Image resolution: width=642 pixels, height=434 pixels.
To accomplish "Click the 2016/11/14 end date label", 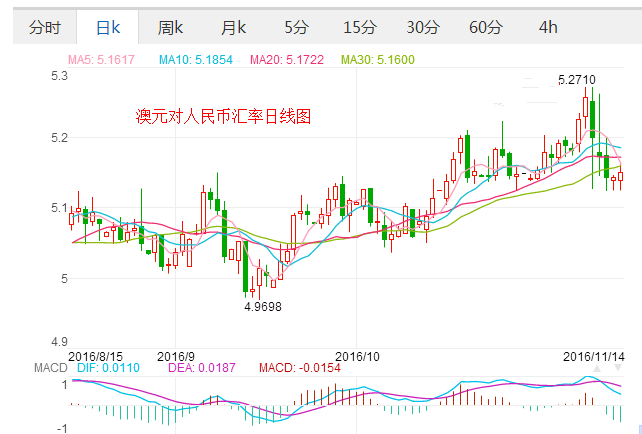I will coord(594,357).
